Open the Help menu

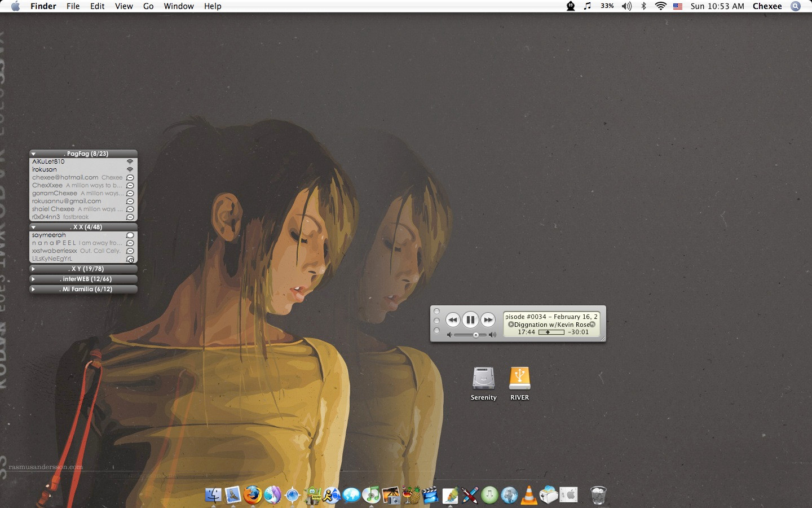click(x=213, y=6)
